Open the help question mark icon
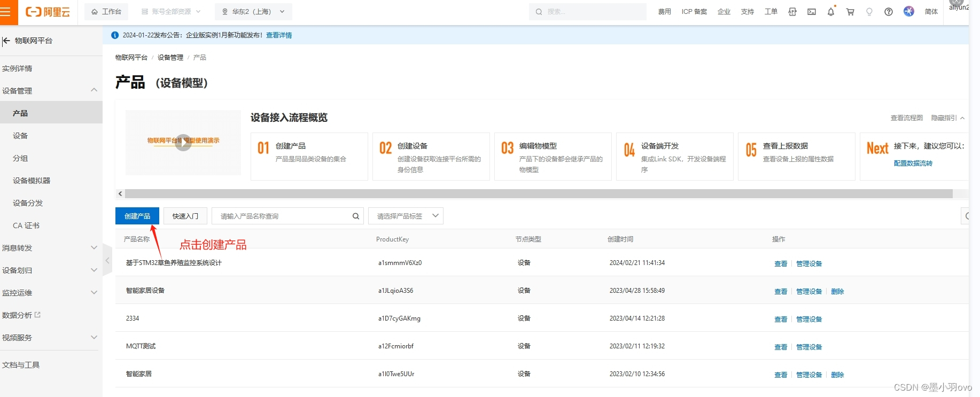 click(889, 12)
